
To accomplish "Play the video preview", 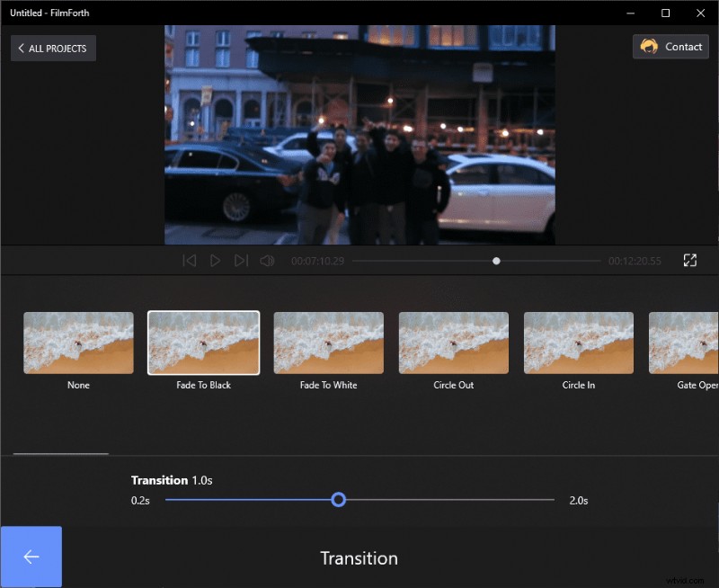I will pyautogui.click(x=214, y=260).
